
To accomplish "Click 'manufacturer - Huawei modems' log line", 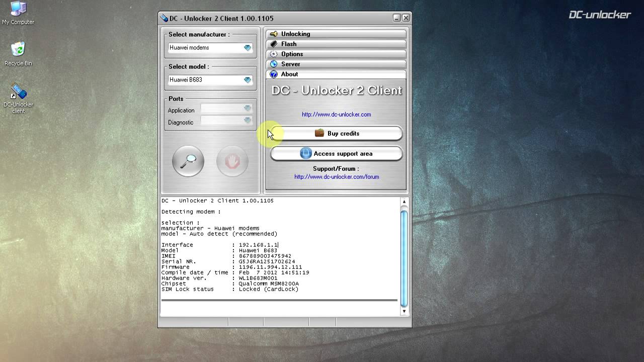I will [210, 229].
